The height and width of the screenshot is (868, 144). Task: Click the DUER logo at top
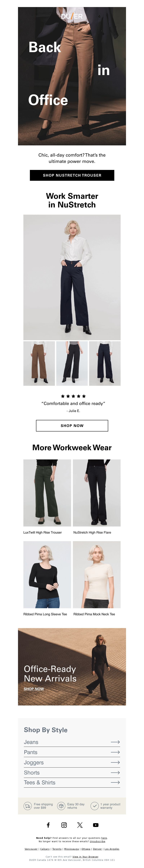[72, 16]
